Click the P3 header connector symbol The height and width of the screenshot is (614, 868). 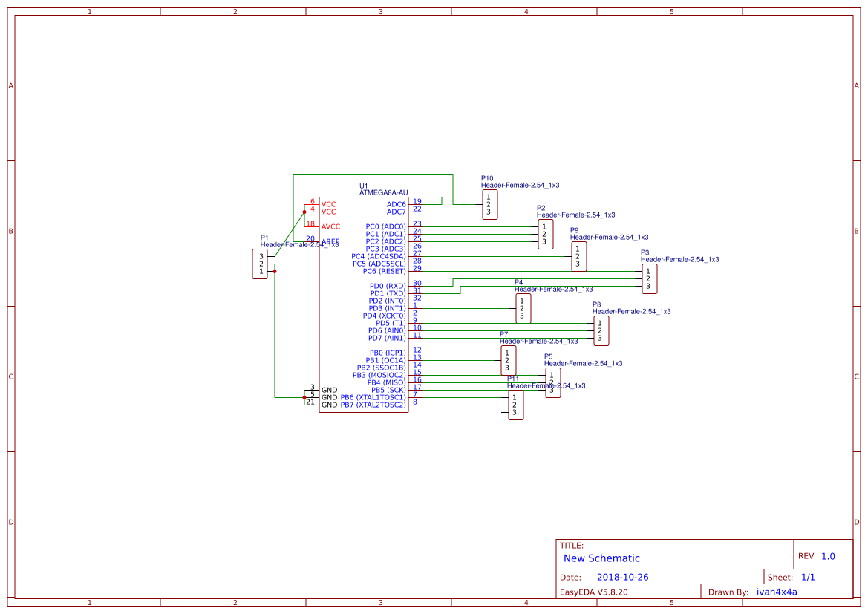(x=650, y=278)
